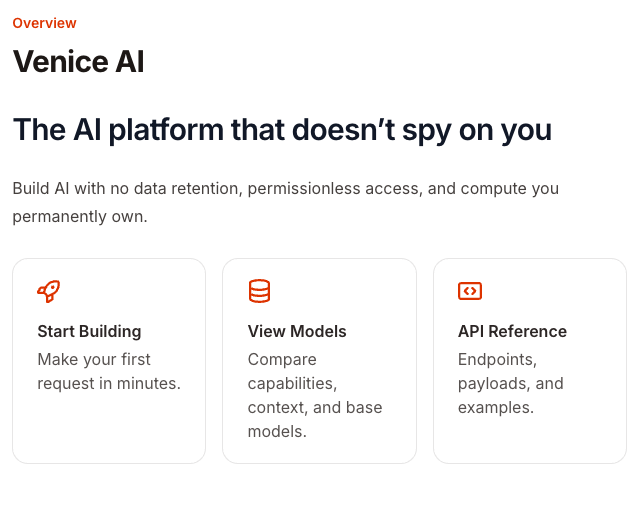Open the Start Building card title
Image resolution: width=642 pixels, height=512 pixels.
point(89,331)
